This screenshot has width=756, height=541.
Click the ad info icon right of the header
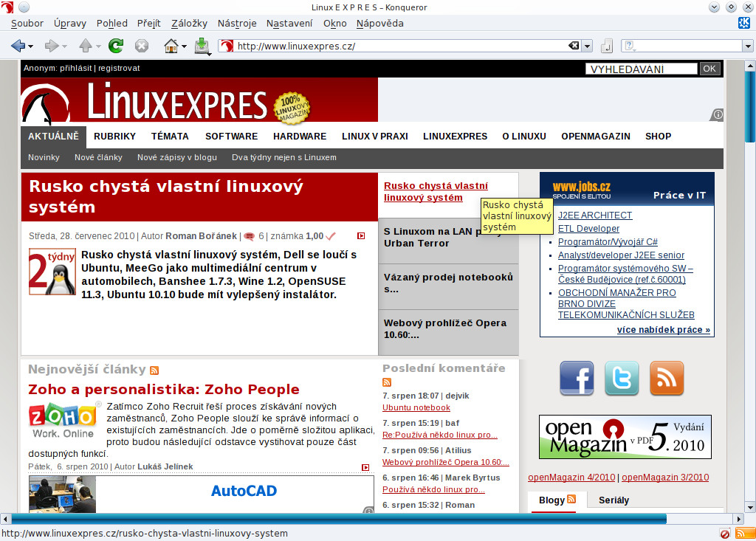(x=716, y=114)
